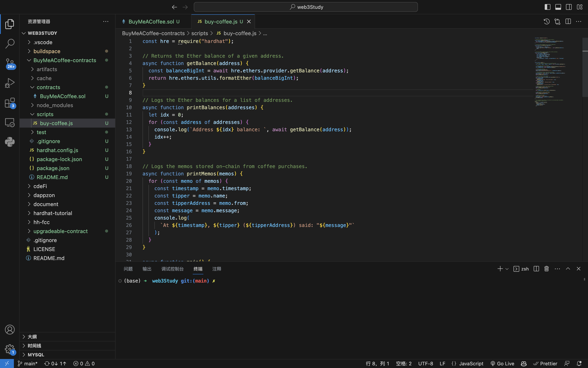
Task: Go back using the navigation arrow
Action: pyautogui.click(x=174, y=7)
